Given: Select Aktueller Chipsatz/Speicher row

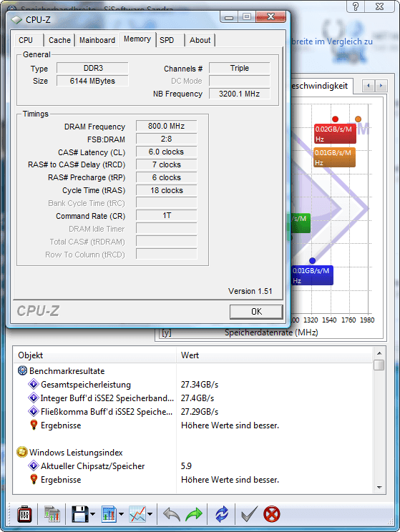Looking at the screenshot, I should [193, 465].
